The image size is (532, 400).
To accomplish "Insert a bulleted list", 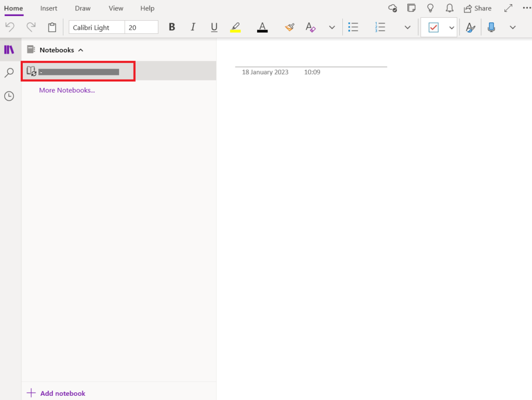I will coord(353,27).
